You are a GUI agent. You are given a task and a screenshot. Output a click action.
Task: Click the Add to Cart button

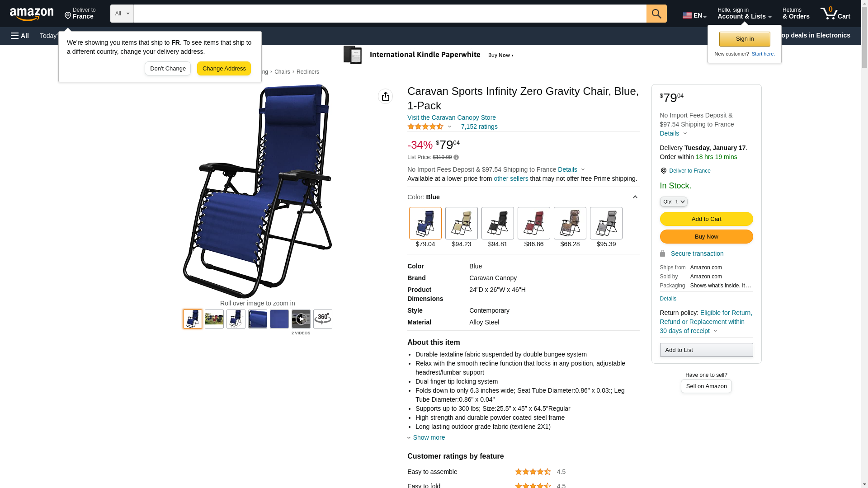coord(706,219)
